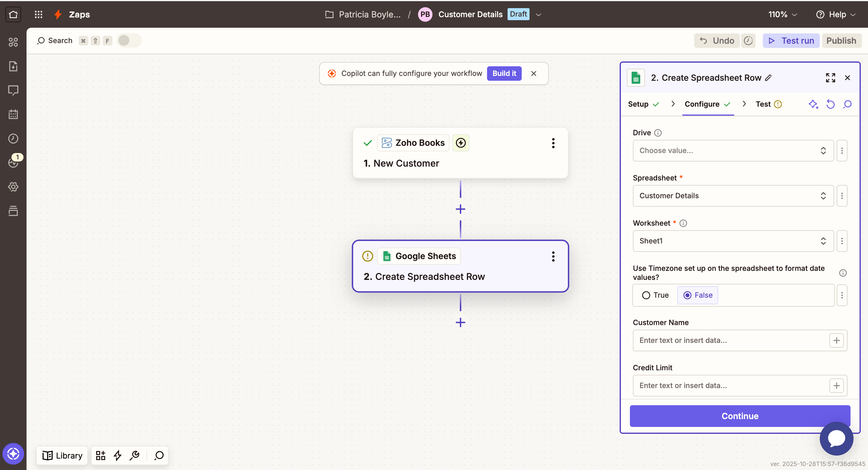The width and height of the screenshot is (868, 470).
Task: Expand the step editor panel to fullscreen
Action: point(830,77)
